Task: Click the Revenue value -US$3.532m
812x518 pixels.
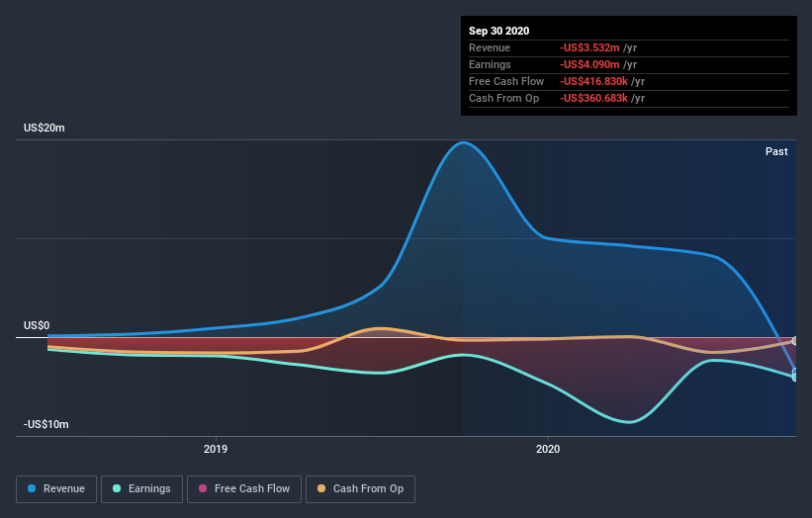Action: (589, 47)
